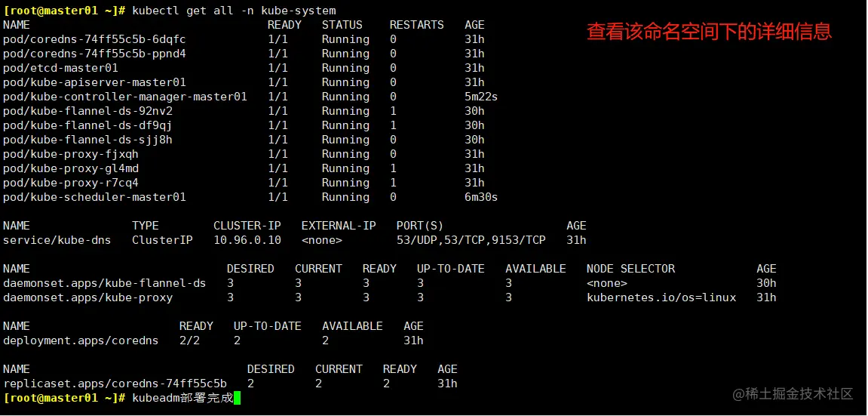The height and width of the screenshot is (416, 868).
Task: Click restart count 1 of kube-flannel-ds-92nv2
Action: pos(393,111)
